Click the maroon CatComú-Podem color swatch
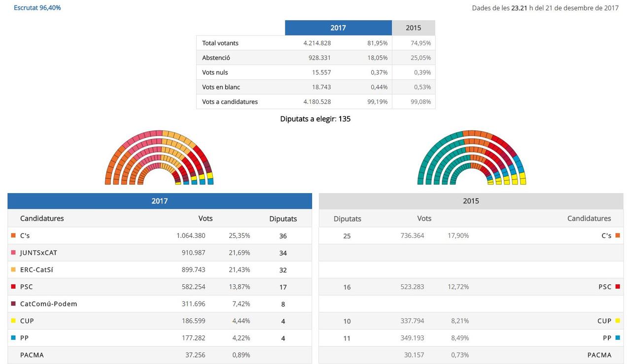This screenshot has height=364, width=631. (13, 303)
